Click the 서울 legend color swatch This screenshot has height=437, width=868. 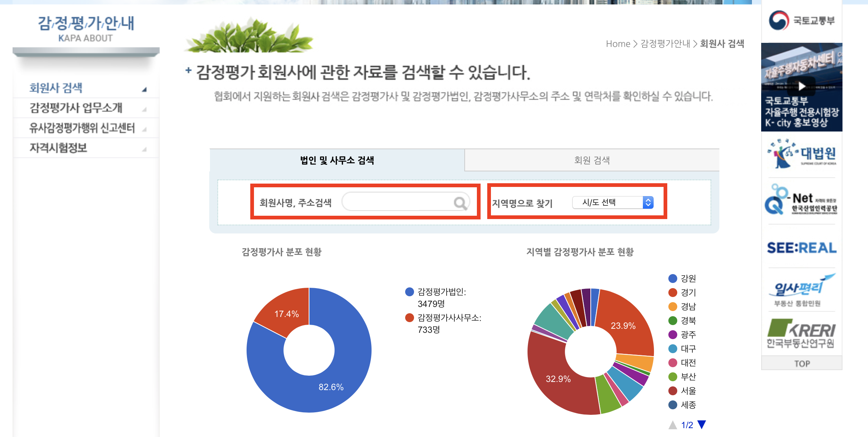click(x=673, y=391)
